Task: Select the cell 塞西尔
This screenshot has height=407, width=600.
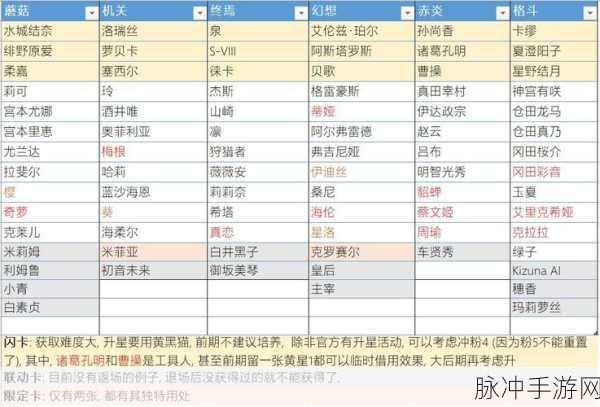Action: tap(153, 71)
